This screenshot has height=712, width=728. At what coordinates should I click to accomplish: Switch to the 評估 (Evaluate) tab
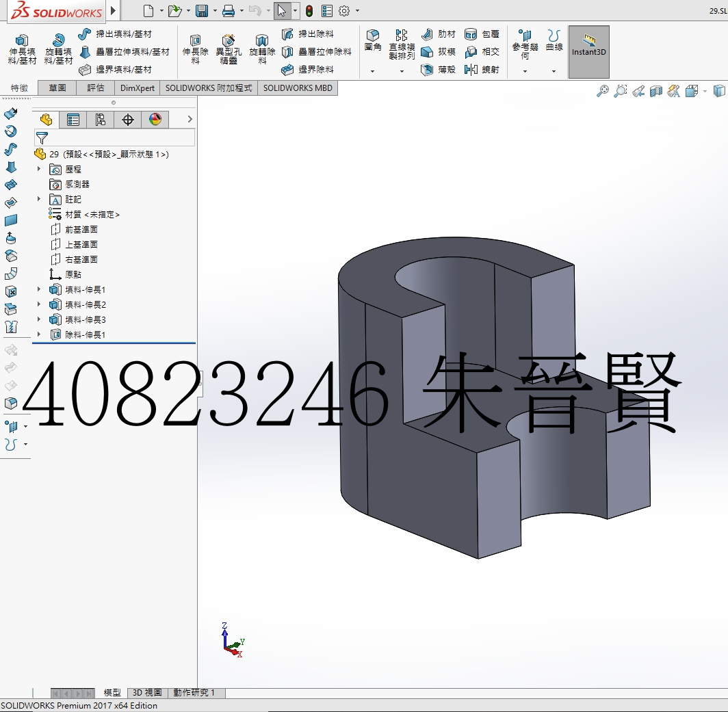(96, 88)
